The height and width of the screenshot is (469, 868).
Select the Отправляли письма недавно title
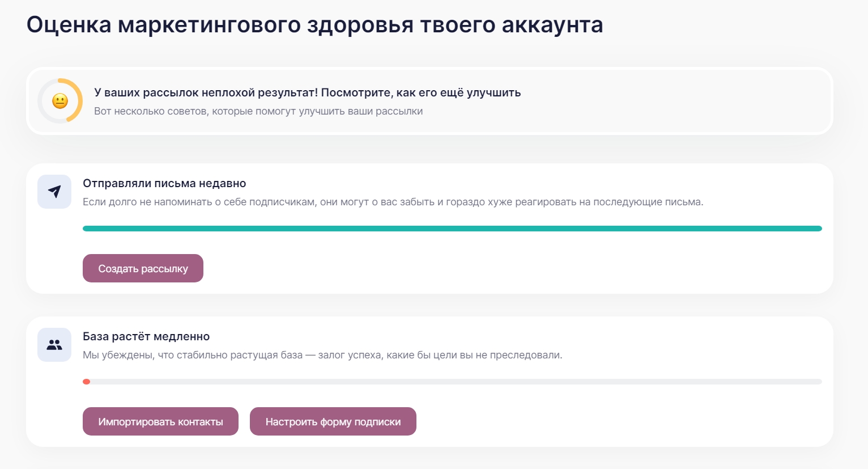coord(164,183)
